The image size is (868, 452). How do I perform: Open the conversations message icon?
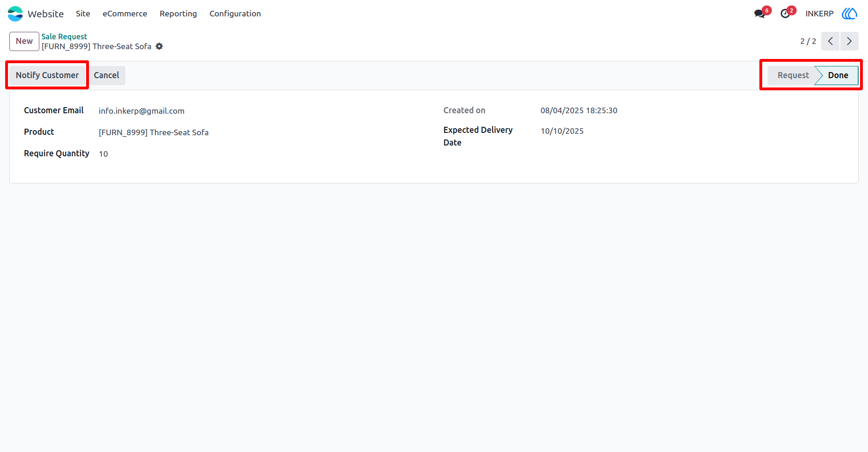click(760, 14)
